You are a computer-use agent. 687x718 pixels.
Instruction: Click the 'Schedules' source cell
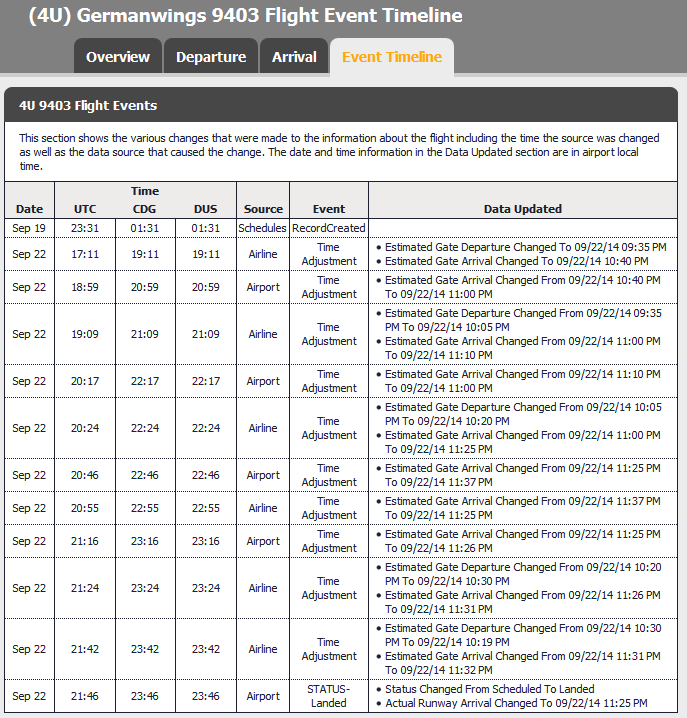[x=263, y=228]
